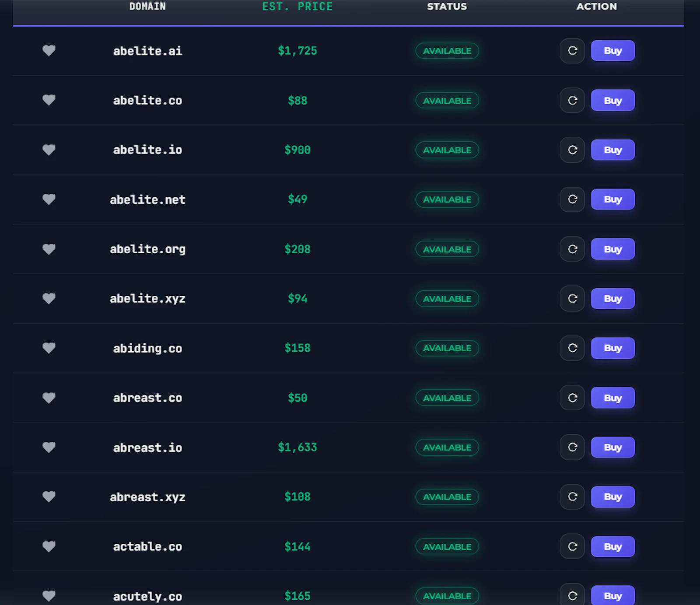The image size is (700, 605).
Task: Click the $88 price for abelite.co
Action: click(x=297, y=100)
